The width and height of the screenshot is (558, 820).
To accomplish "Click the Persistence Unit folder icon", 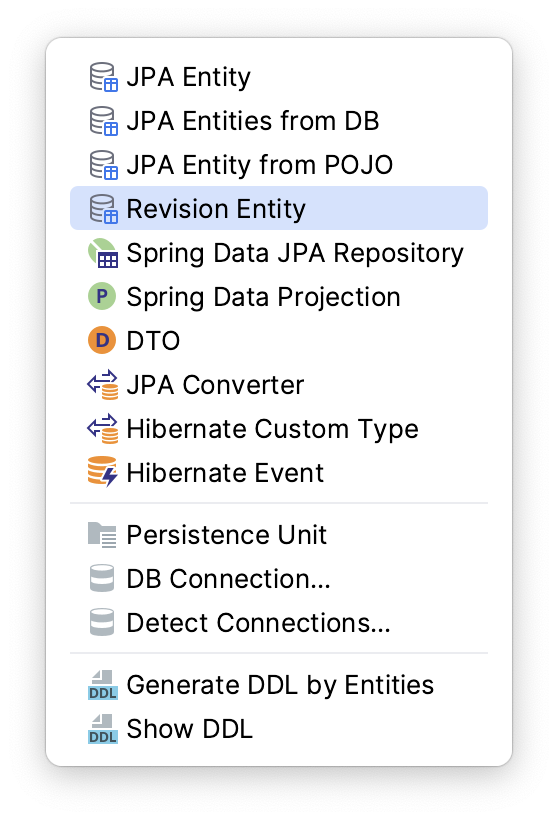I will (102, 534).
